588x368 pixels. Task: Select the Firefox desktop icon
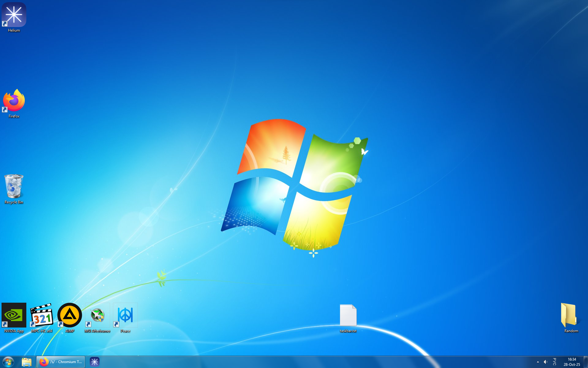point(14,101)
